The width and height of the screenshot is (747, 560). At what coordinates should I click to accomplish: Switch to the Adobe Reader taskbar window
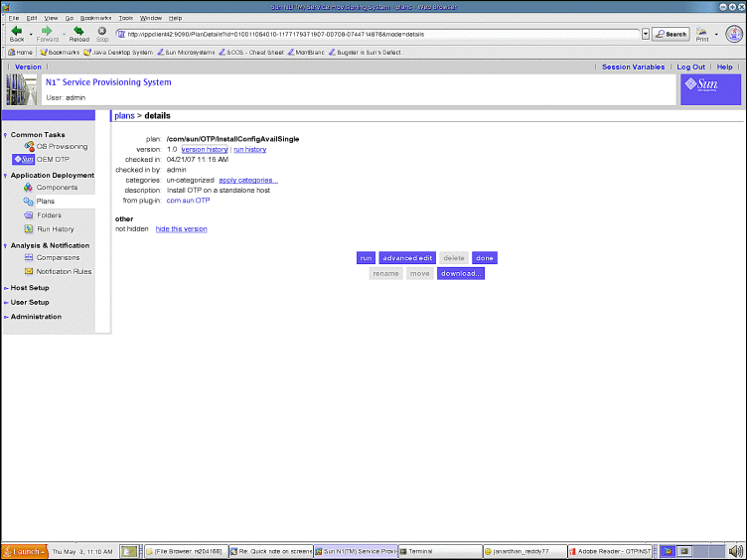[x=610, y=551]
